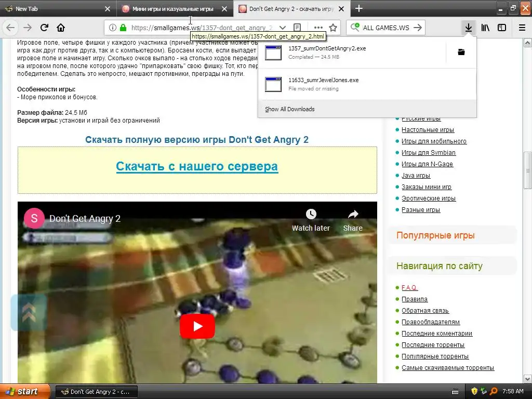This screenshot has width=532, height=399.
Task: Play the Don't Get Angry 2 video
Action: [197, 326]
